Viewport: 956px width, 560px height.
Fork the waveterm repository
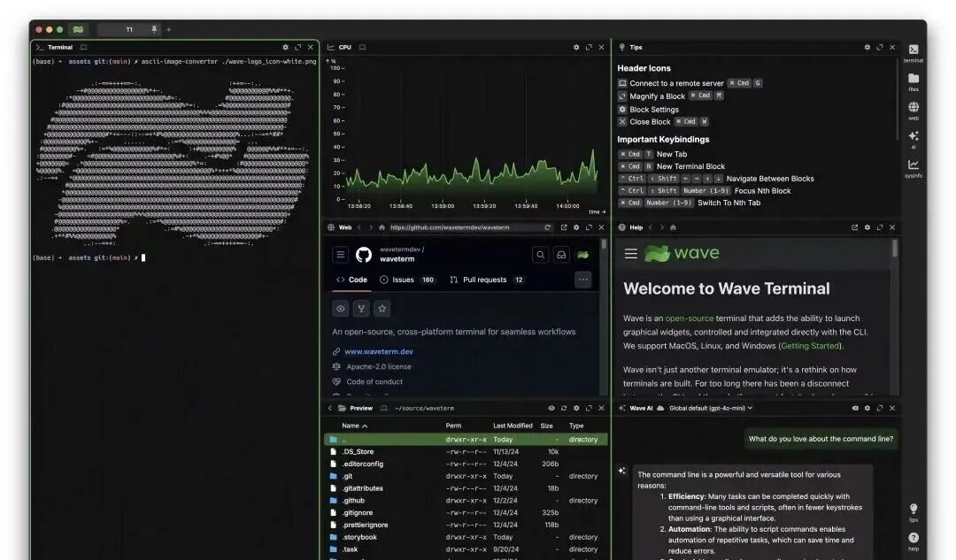361,309
